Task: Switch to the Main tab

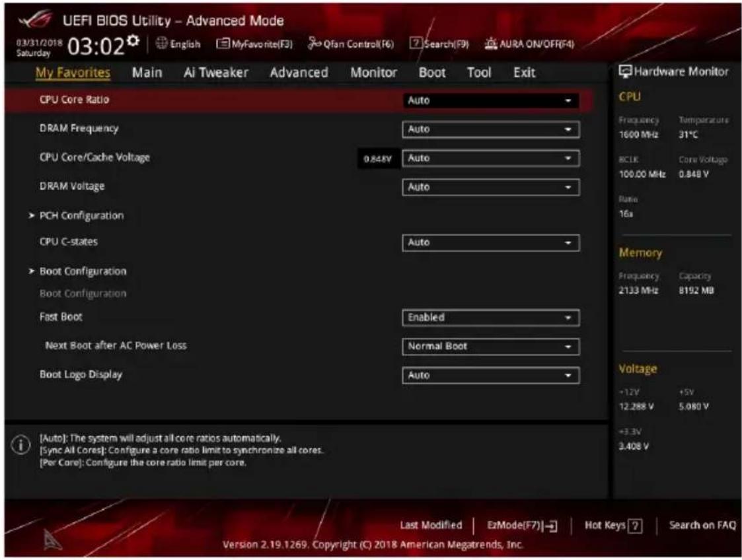Action: (x=147, y=73)
